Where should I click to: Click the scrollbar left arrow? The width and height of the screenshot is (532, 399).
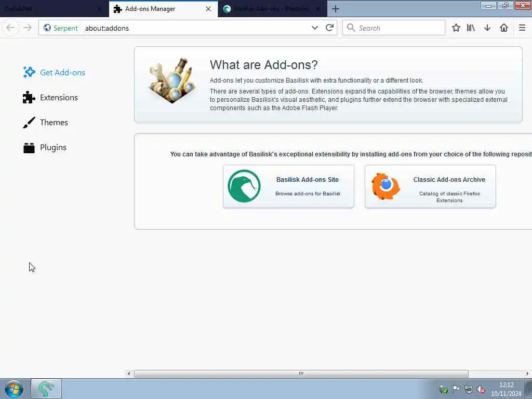click(x=129, y=374)
